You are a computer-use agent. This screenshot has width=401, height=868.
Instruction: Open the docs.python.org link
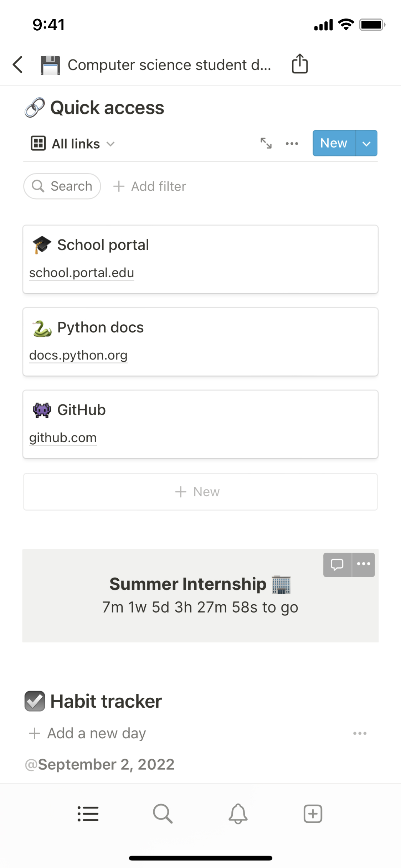pyautogui.click(x=78, y=355)
